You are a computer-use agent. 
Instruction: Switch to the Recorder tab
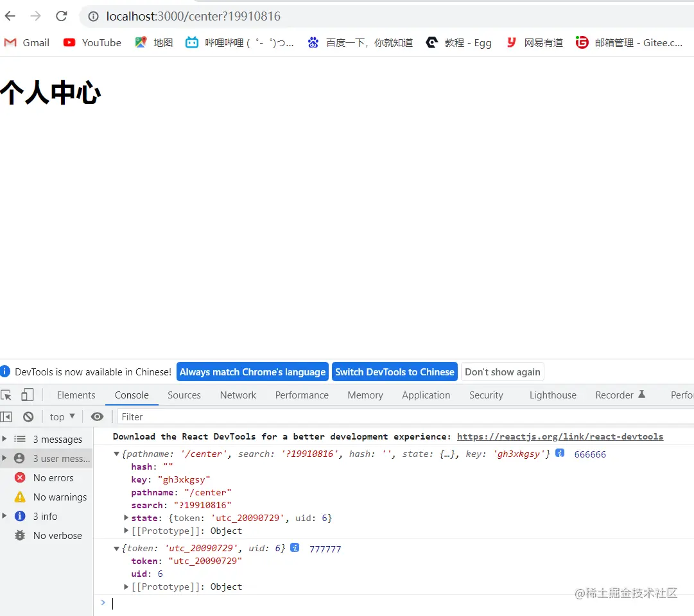[x=620, y=395]
